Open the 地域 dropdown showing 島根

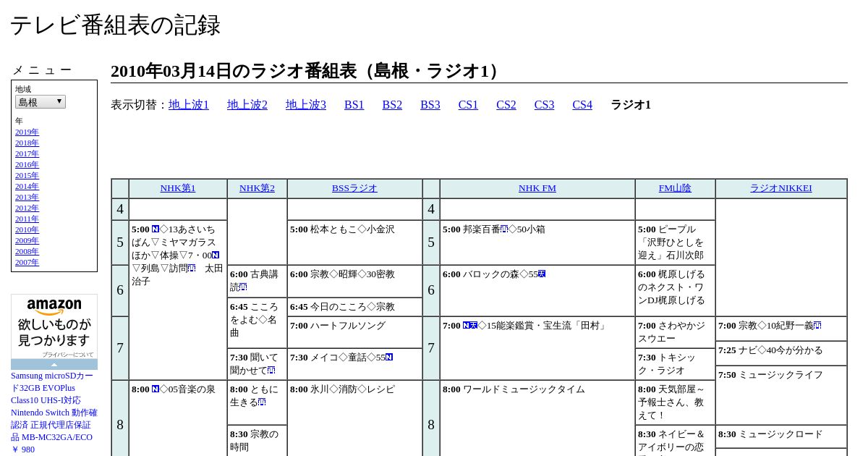tap(41, 102)
